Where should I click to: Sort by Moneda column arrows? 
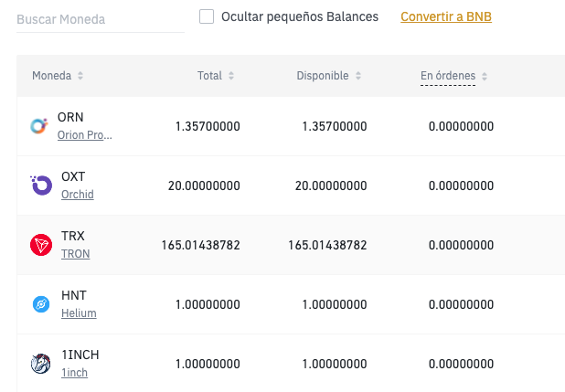pos(80,76)
